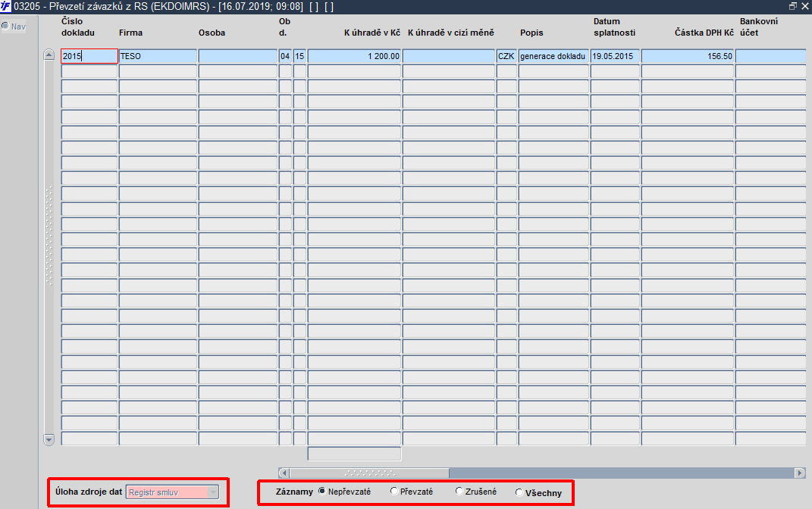812x509 pixels.
Task: Click the empty foreign currency amount cell in first row
Action: point(449,56)
